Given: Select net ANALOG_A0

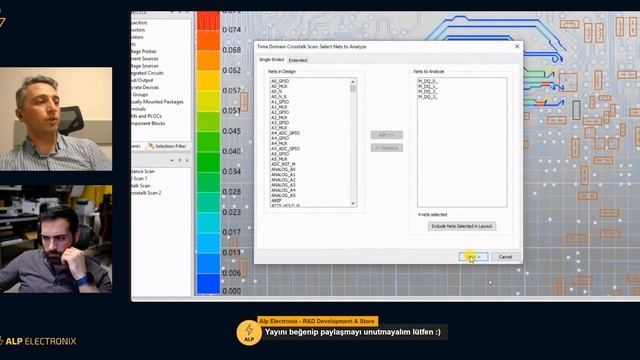Looking at the screenshot, I should pyautogui.click(x=283, y=170).
